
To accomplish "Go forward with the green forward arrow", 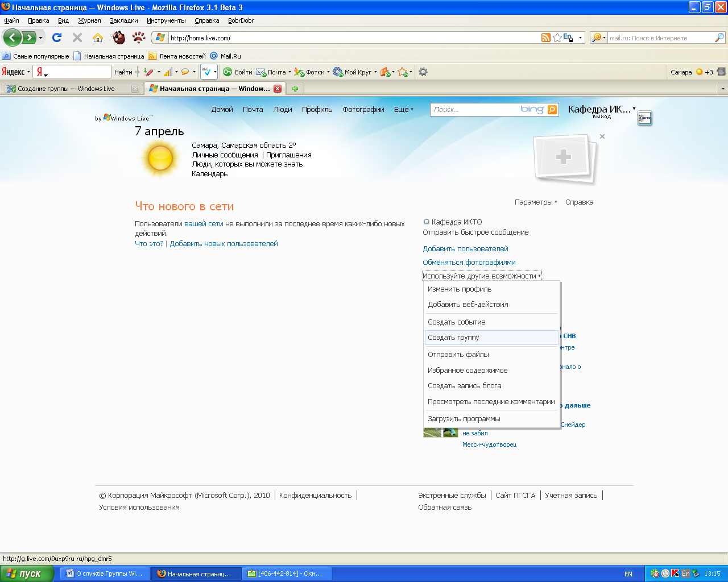I will 29,38.
